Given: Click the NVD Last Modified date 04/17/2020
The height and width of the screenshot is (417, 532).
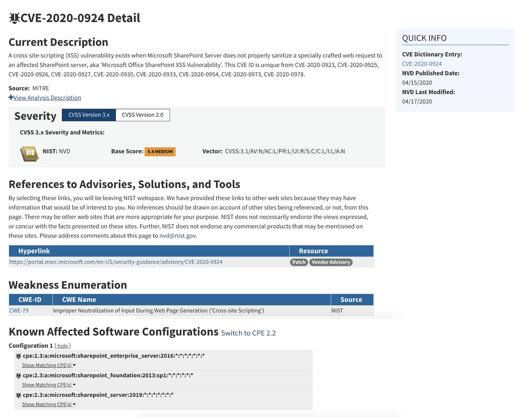Looking at the screenshot, I should tap(417, 101).
